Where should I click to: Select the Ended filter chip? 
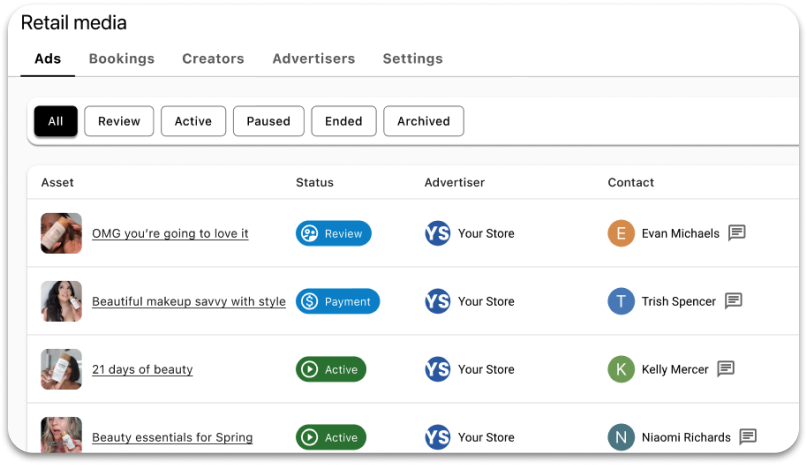coord(343,121)
